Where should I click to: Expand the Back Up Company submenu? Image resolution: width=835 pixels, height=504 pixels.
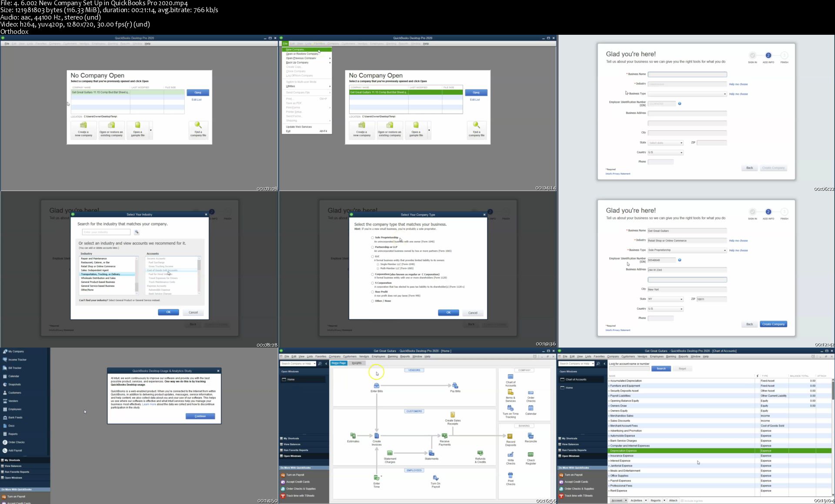tap(307, 63)
